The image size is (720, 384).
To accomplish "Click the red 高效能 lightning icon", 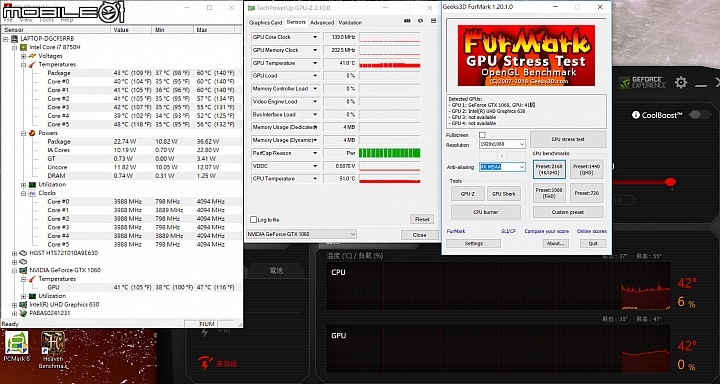I will point(205,363).
